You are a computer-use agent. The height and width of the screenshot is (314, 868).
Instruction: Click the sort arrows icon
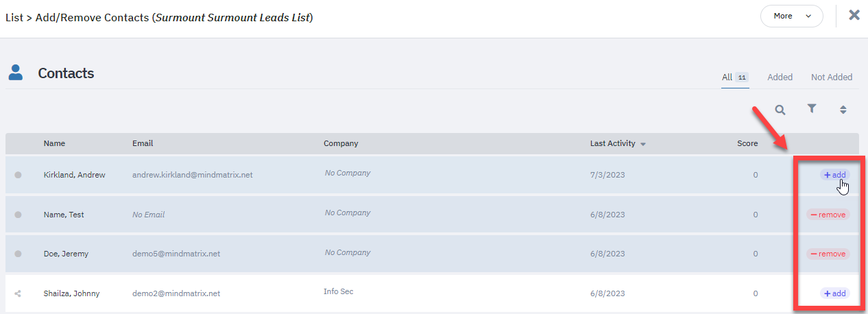pyautogui.click(x=843, y=110)
